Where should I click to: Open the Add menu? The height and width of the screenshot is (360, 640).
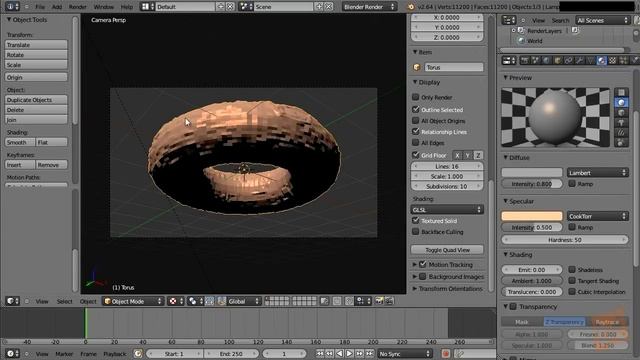(57, 7)
